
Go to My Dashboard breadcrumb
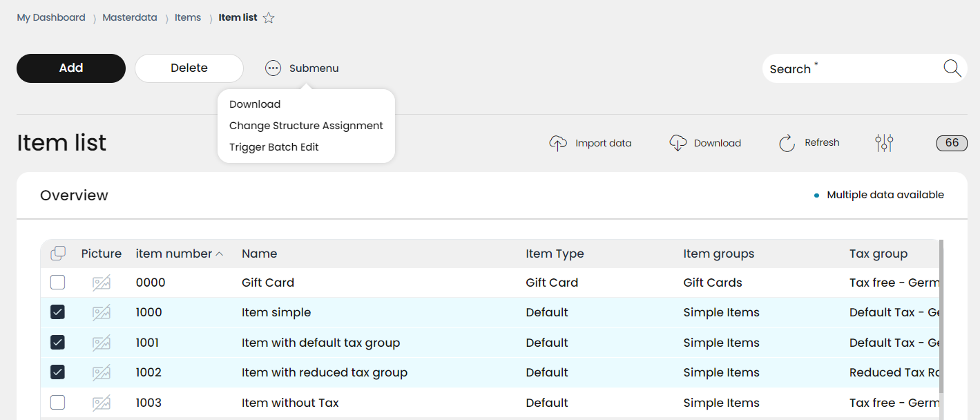tap(51, 17)
